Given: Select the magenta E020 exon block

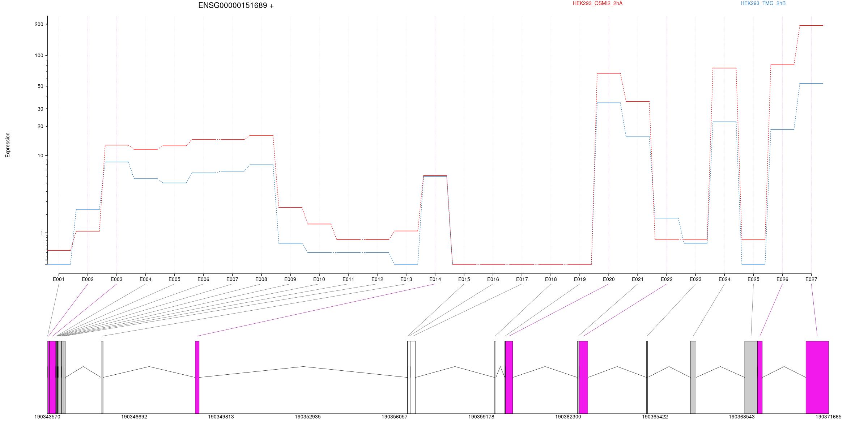Looking at the screenshot, I should [509, 377].
